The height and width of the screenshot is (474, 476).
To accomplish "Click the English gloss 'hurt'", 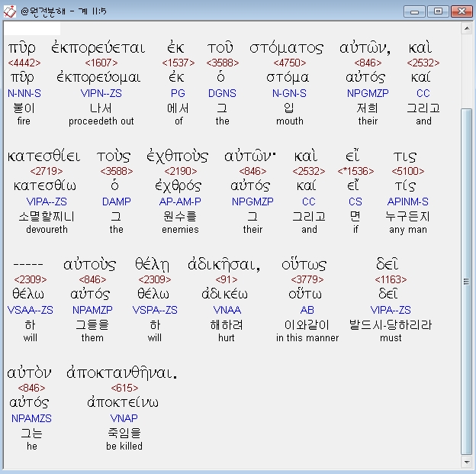I will pos(226,338).
